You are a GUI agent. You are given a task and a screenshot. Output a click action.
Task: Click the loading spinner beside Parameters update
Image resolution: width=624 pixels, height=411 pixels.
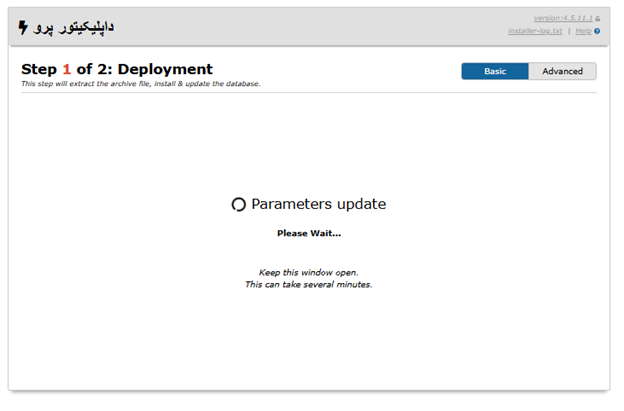(238, 205)
